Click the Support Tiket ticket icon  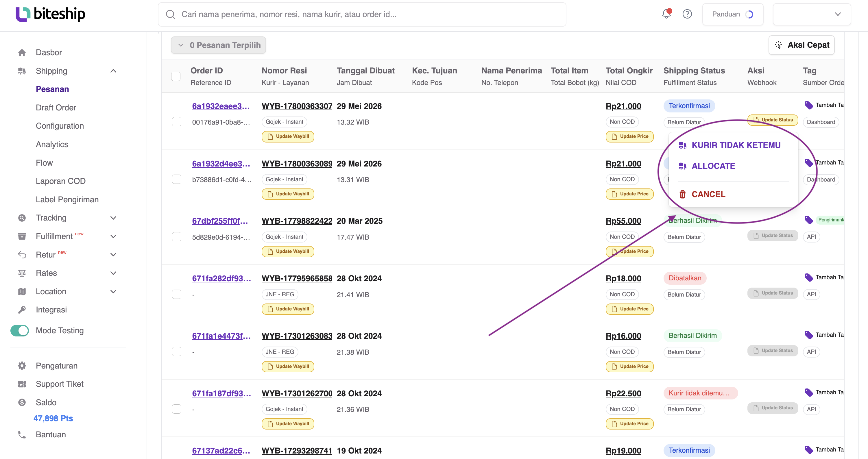coord(22,384)
